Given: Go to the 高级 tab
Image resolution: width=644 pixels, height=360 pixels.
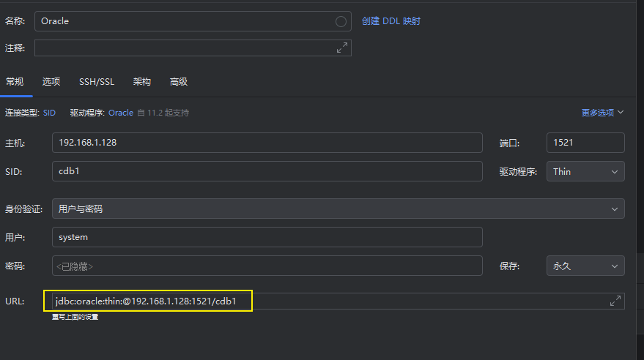Looking at the screenshot, I should click(179, 82).
